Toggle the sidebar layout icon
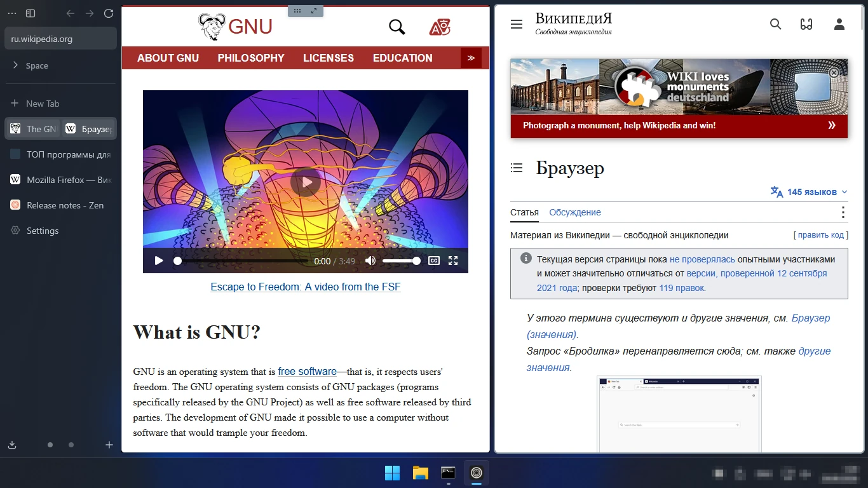The image size is (868, 488). (x=31, y=13)
